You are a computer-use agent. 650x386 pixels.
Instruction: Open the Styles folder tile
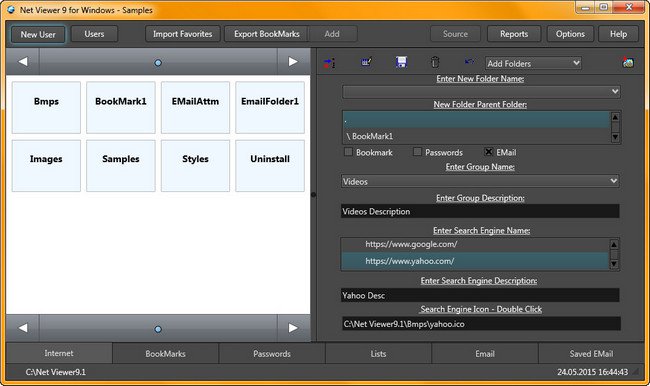pyautogui.click(x=195, y=165)
